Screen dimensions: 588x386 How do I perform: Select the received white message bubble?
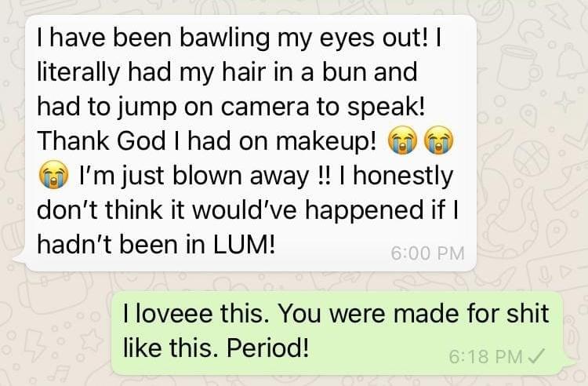[x=251, y=144]
